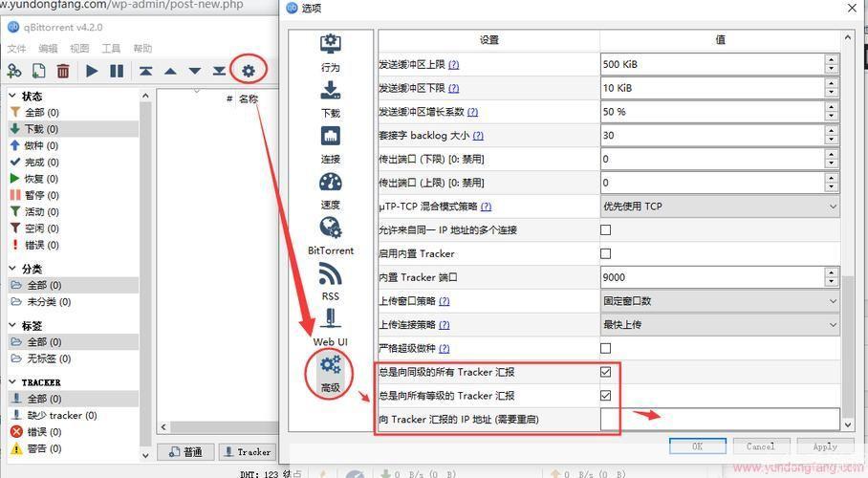Toggle 启用内置 Tracker checkbox
This screenshot has height=478, width=868.
[x=606, y=253]
